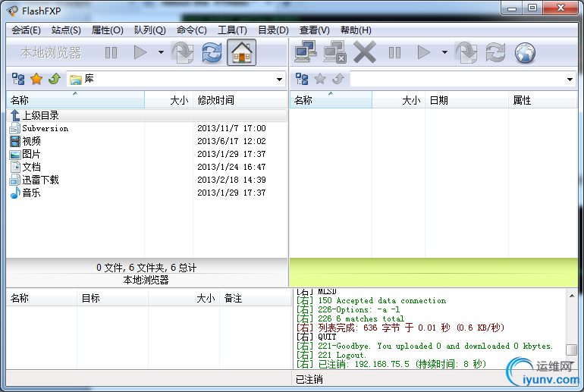Sort remote files by 名称 column
This screenshot has width=584, height=392.
[331, 100]
